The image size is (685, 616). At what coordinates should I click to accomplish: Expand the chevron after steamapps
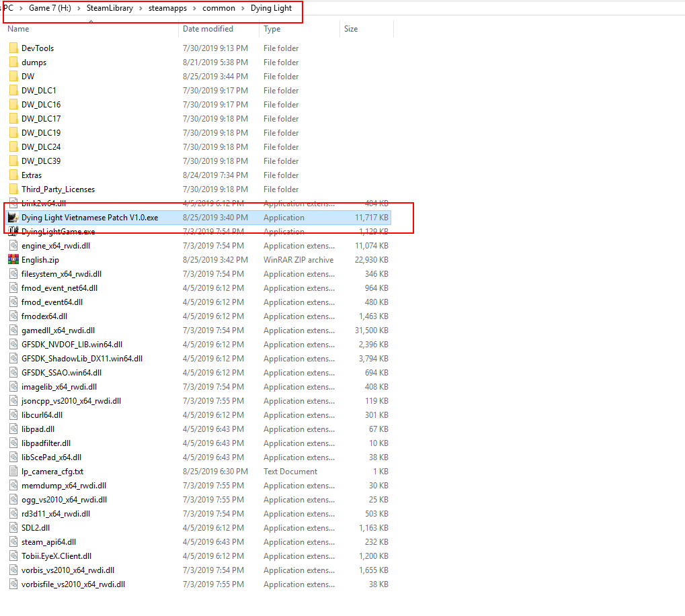click(194, 8)
